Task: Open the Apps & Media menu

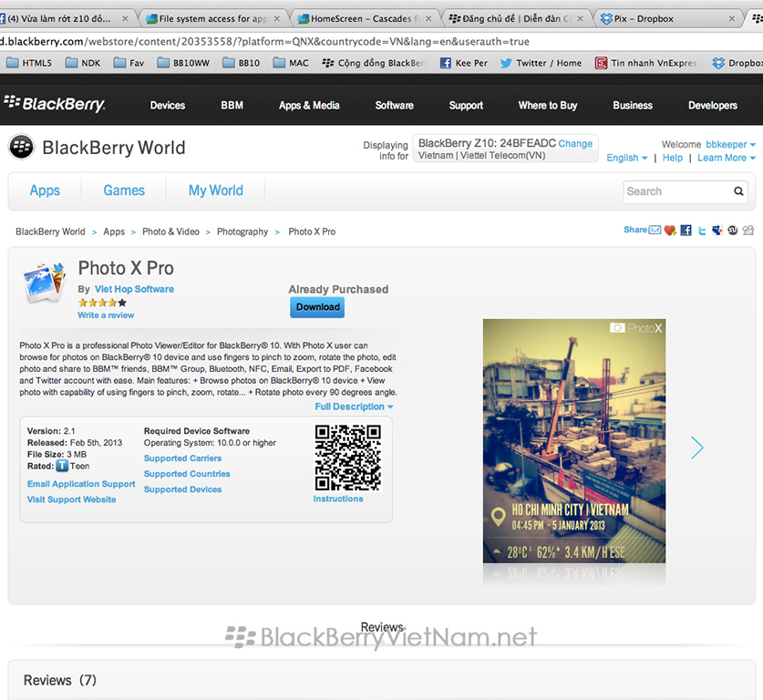Action: tap(309, 105)
